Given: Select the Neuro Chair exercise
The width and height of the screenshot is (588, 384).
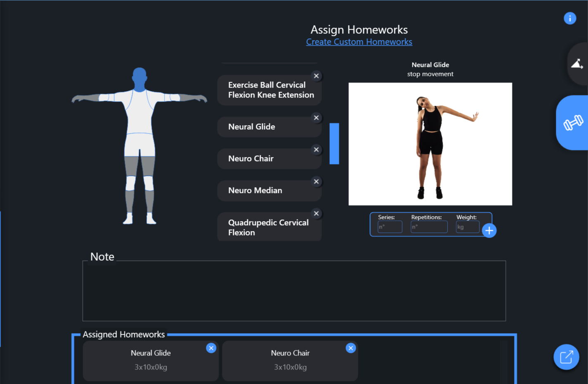Looking at the screenshot, I should tap(269, 159).
